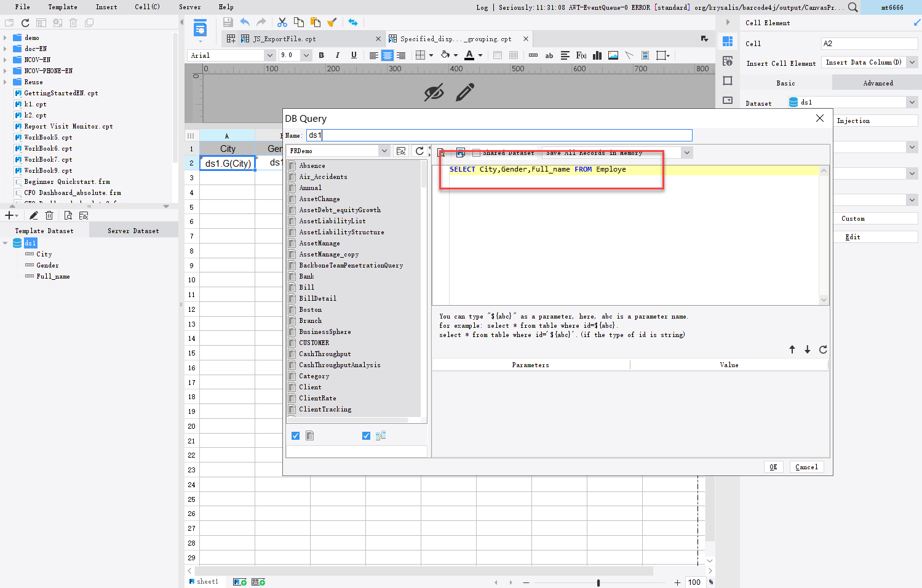Open the Template menu

(63, 7)
